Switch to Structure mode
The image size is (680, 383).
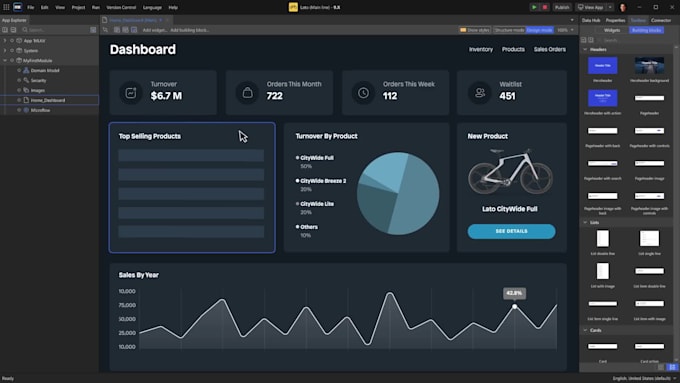[x=509, y=30]
